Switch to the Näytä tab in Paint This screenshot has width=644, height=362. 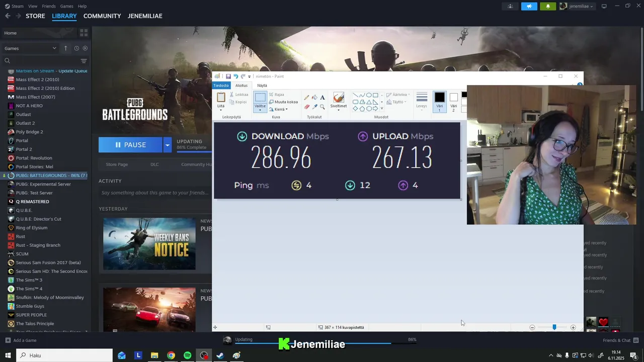262,85
